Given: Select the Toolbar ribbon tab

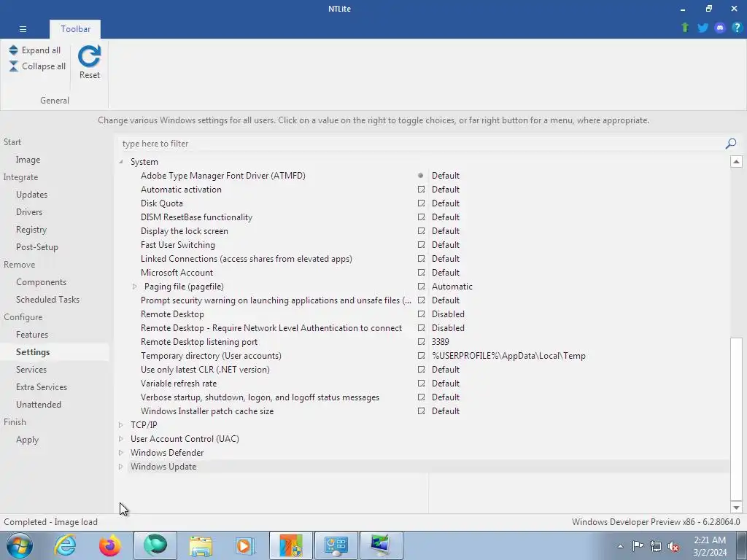Looking at the screenshot, I should point(75,29).
